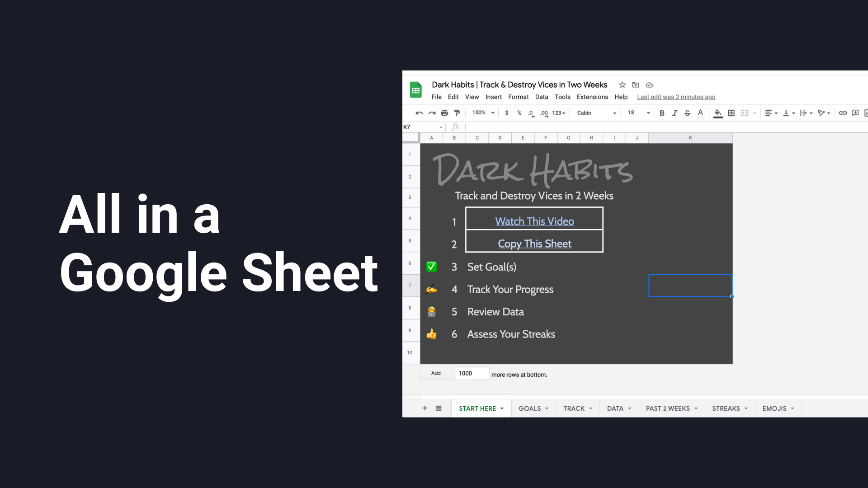Toggle bold formatting
The image size is (868, 488).
(662, 113)
